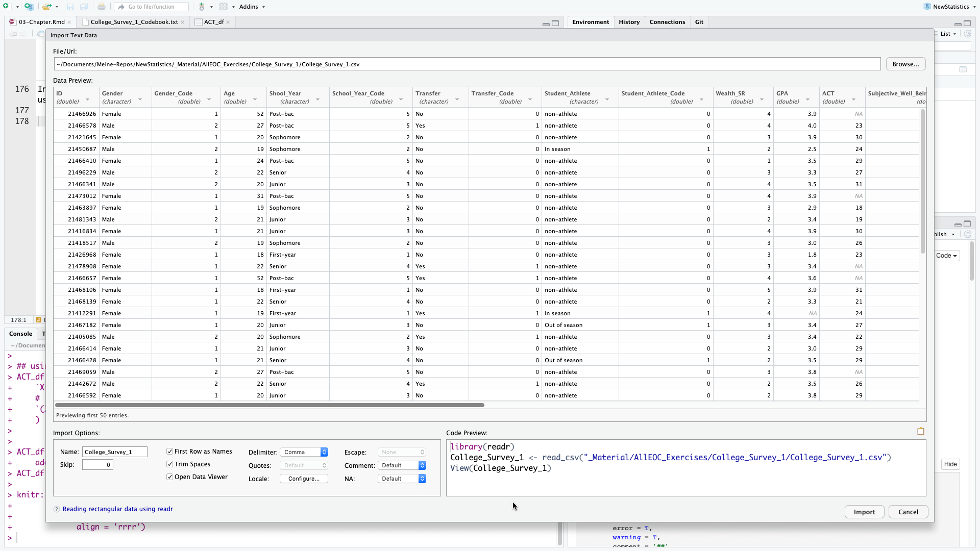Open the Delimiter Comma dropdown
Screen dimensions: 980x551
coord(304,452)
